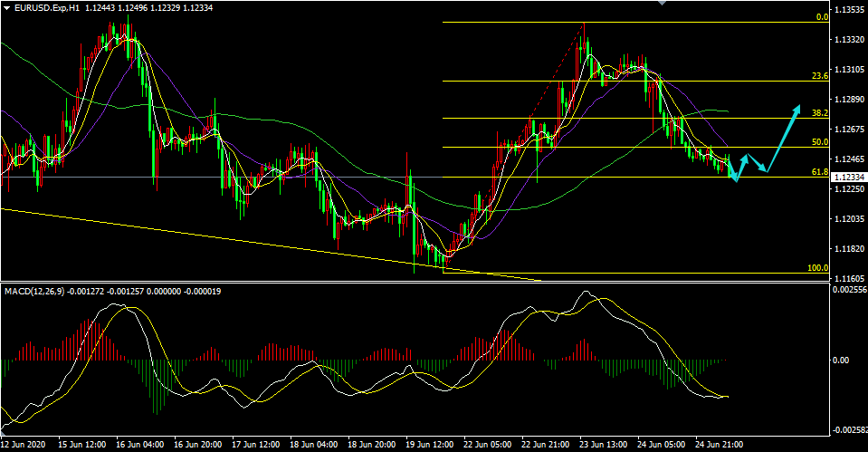Open the chart menu triangle beside EURUSD.Exp
The width and height of the screenshot is (868, 452).
click(6, 8)
